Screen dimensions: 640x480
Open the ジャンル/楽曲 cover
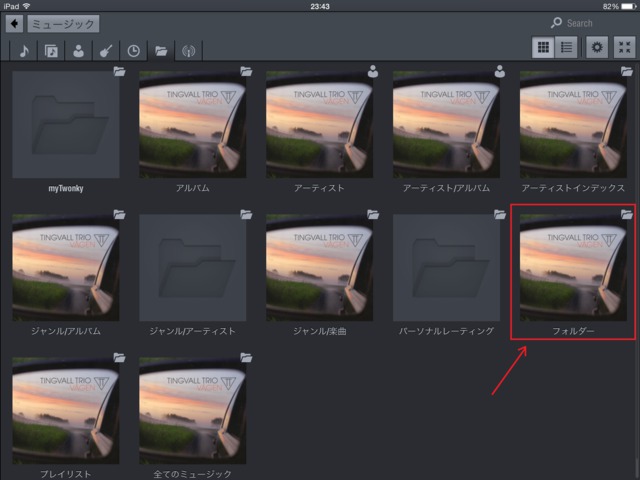(320, 268)
